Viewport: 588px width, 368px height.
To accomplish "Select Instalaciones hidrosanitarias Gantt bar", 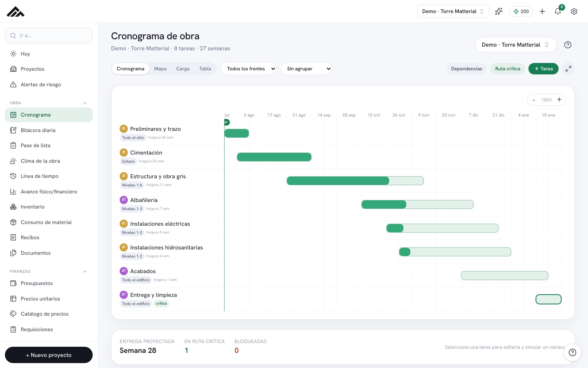I will 455,252.
